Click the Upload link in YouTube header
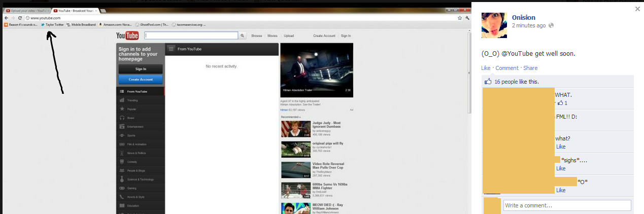644x214 pixels. point(289,36)
